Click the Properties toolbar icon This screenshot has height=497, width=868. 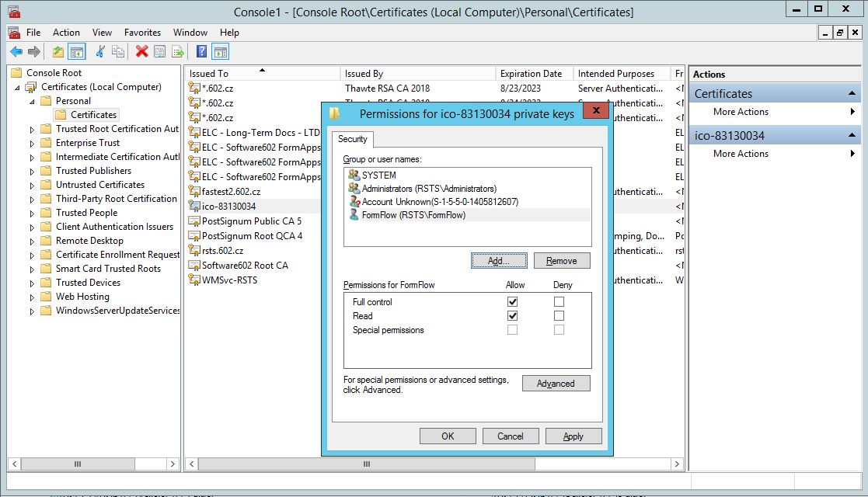point(159,52)
